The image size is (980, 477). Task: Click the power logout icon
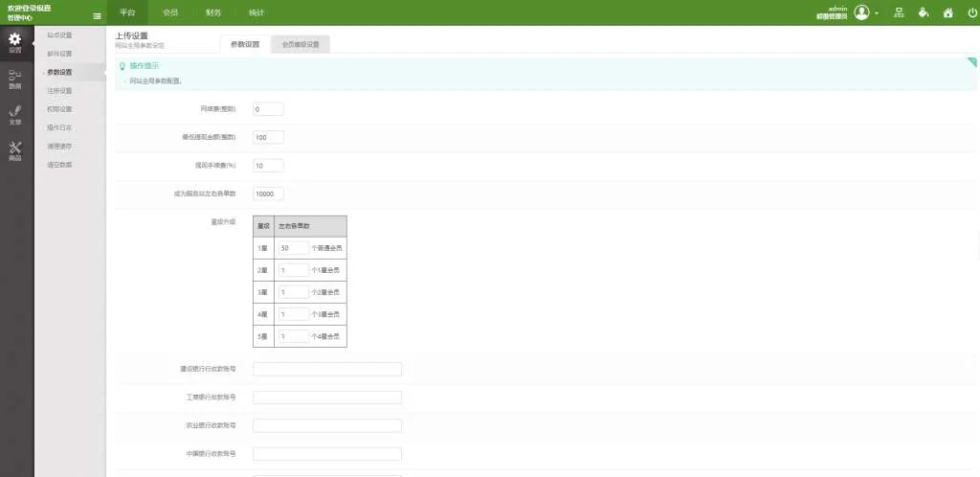[x=972, y=13]
